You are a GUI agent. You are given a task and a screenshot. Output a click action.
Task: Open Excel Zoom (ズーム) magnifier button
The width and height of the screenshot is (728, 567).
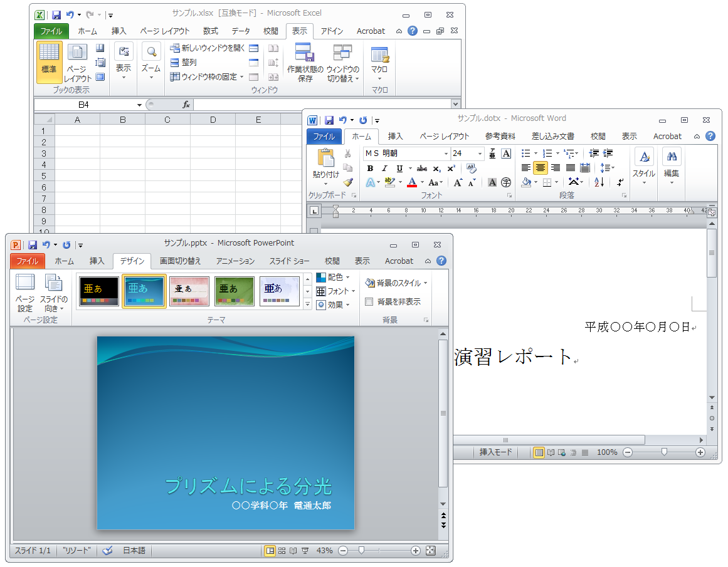(151, 60)
